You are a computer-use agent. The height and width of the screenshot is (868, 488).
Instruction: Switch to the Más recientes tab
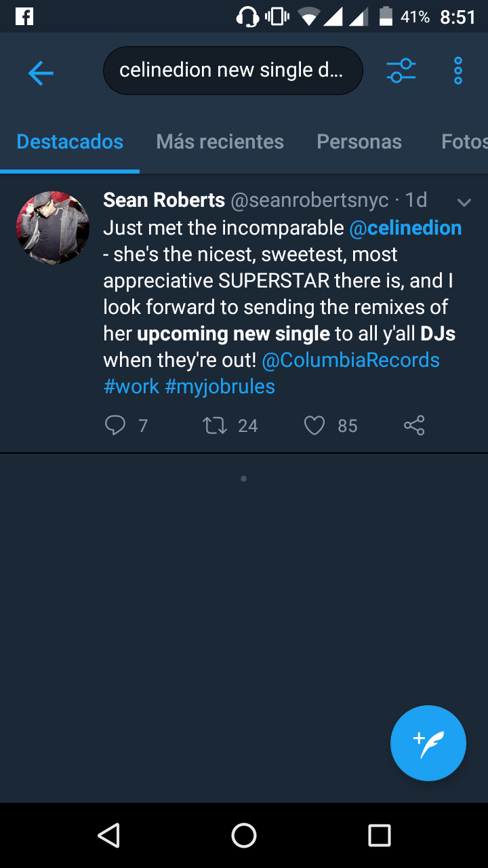tap(220, 142)
